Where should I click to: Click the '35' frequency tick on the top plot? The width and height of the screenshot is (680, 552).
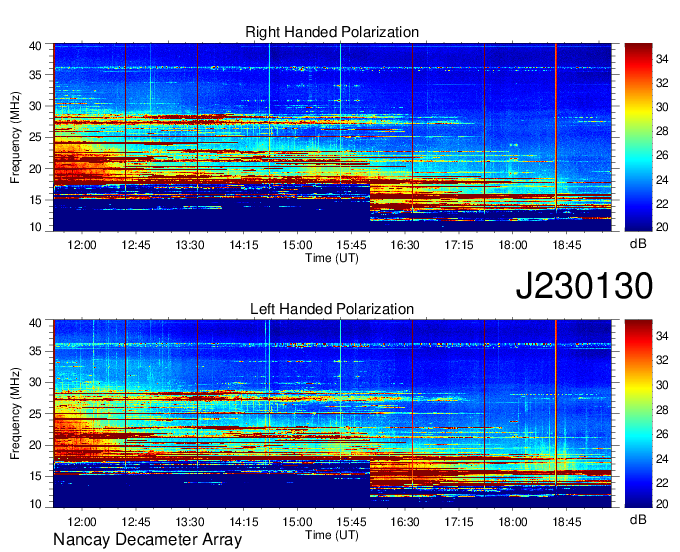(35, 75)
